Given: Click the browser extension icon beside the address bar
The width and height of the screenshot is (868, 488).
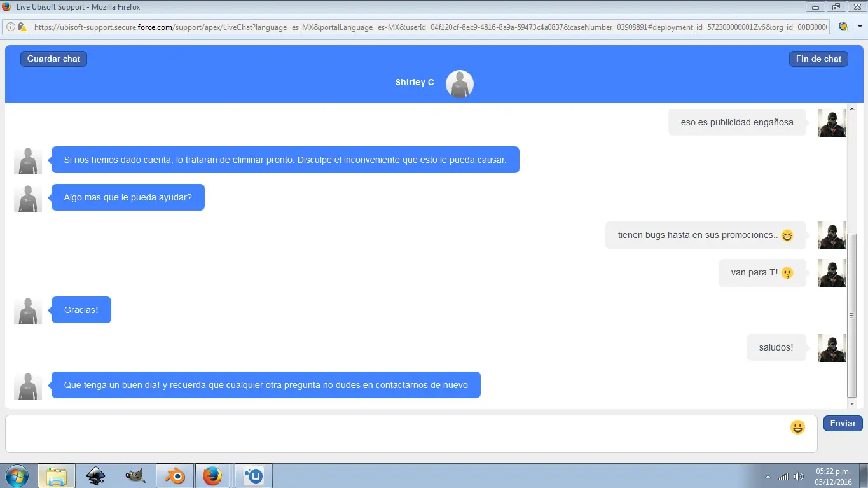Looking at the screenshot, I should pyautogui.click(x=843, y=27).
